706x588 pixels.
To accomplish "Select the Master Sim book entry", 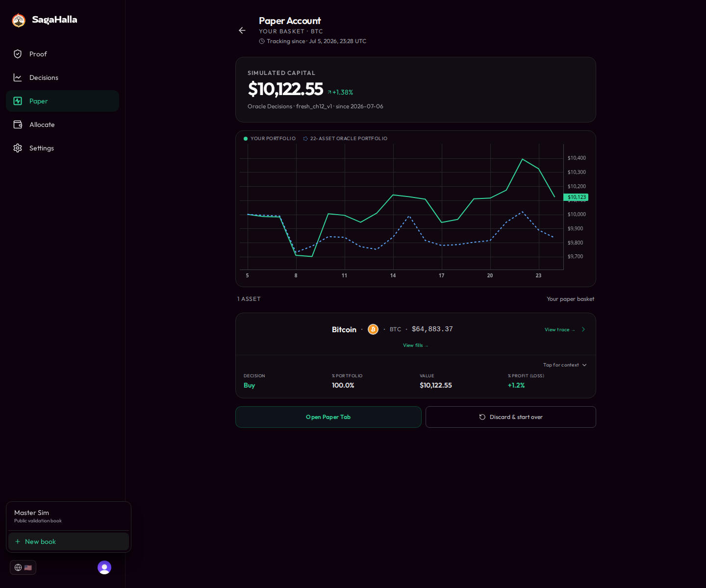I will (69, 516).
